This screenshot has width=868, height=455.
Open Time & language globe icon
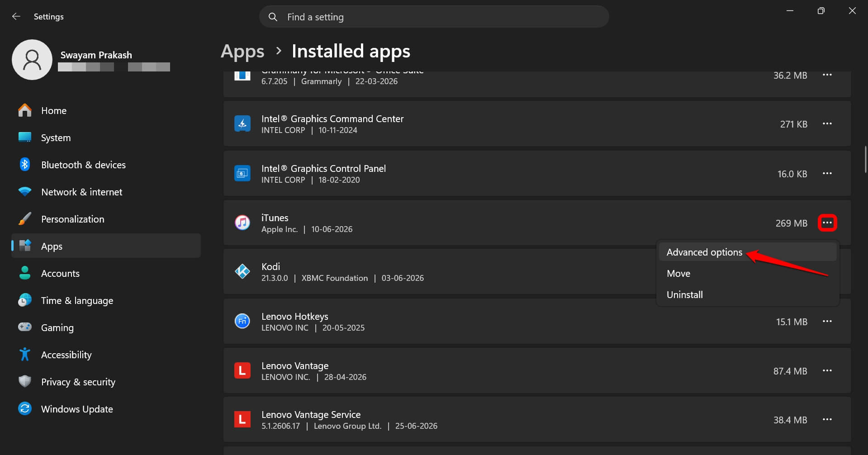tap(25, 300)
